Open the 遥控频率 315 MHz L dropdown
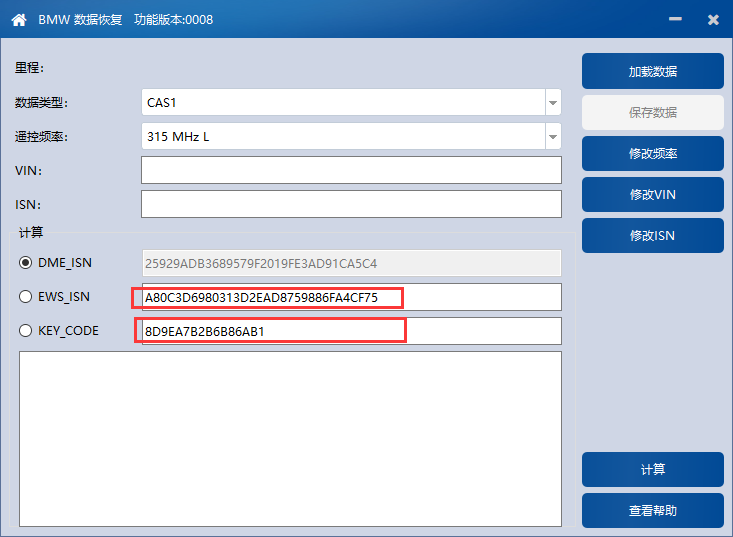 click(553, 136)
